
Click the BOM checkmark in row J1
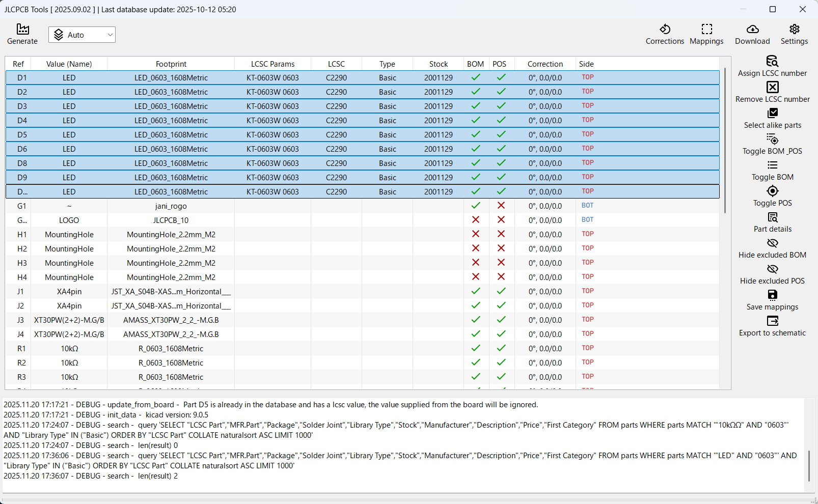pos(476,291)
